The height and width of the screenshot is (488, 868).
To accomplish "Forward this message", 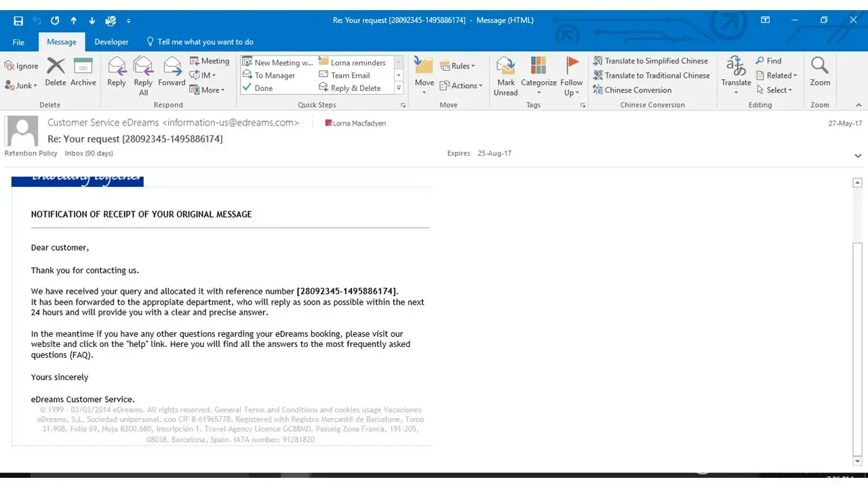I will 172,72.
